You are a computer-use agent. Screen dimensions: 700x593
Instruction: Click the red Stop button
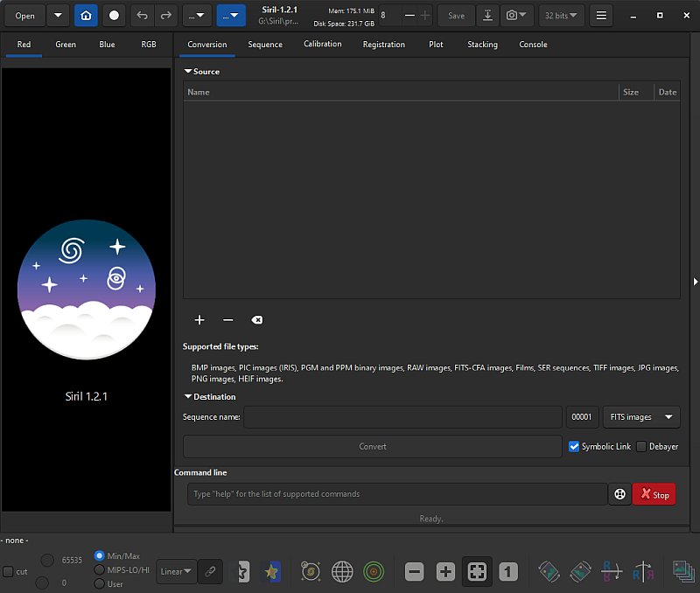point(654,494)
